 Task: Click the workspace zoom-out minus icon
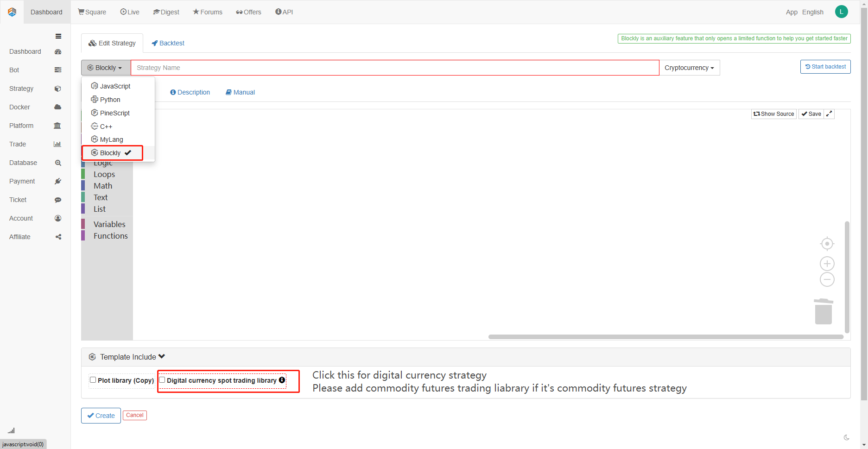coord(827,279)
